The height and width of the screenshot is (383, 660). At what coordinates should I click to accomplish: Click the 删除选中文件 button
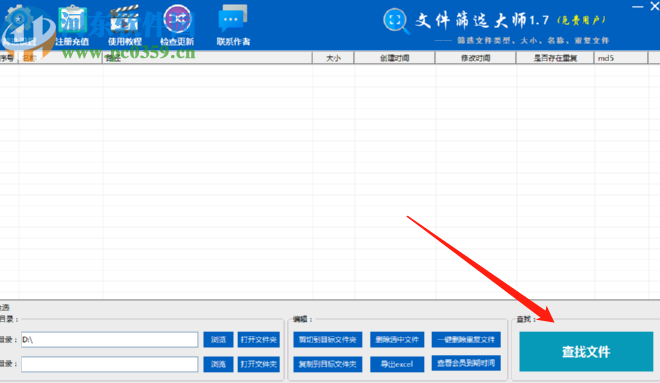[x=397, y=340]
